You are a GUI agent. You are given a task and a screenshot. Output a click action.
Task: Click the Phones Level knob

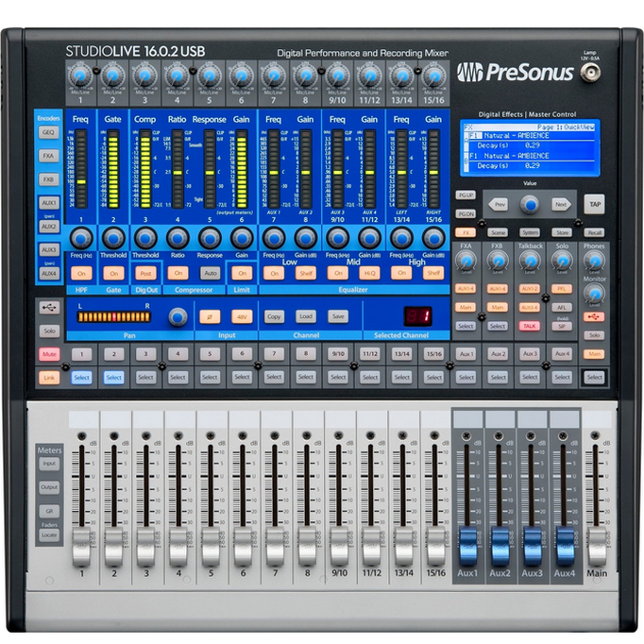coord(594,261)
